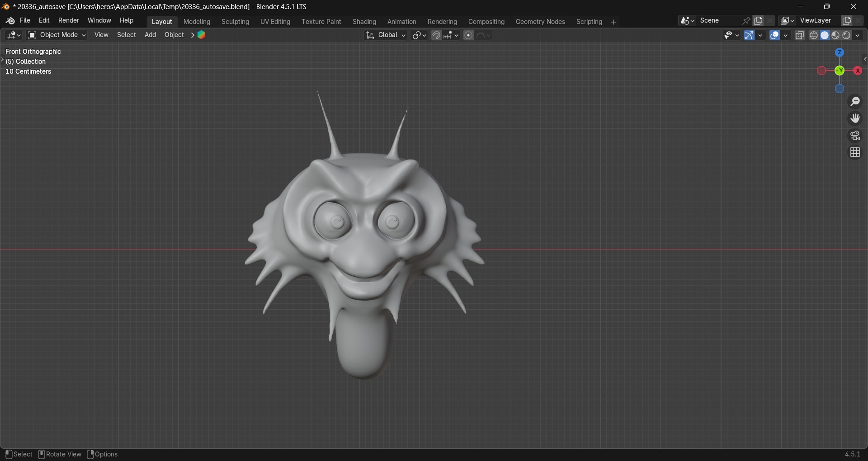This screenshot has height=461, width=868.
Task: Toggle snapping magnet button
Action: click(436, 35)
